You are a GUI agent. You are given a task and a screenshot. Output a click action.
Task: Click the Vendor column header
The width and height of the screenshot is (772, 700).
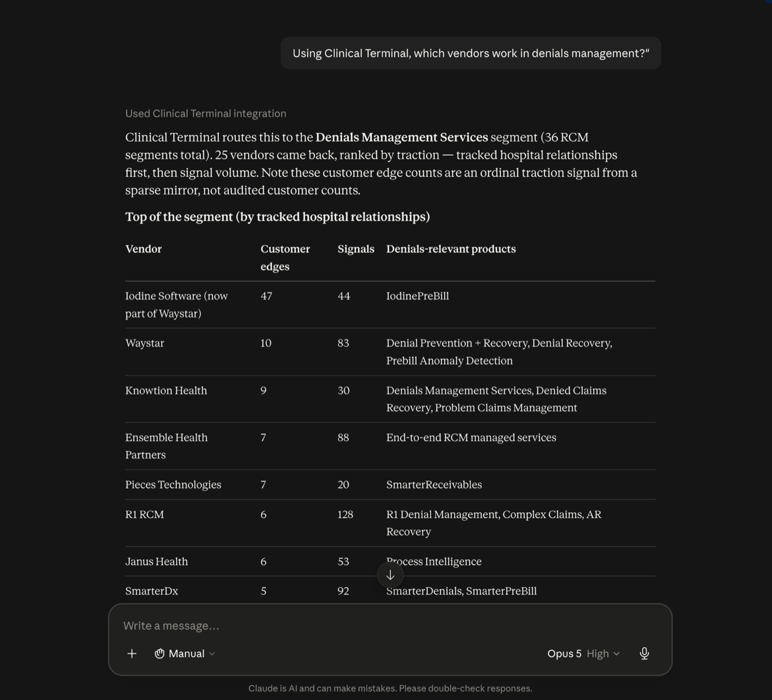coord(144,249)
